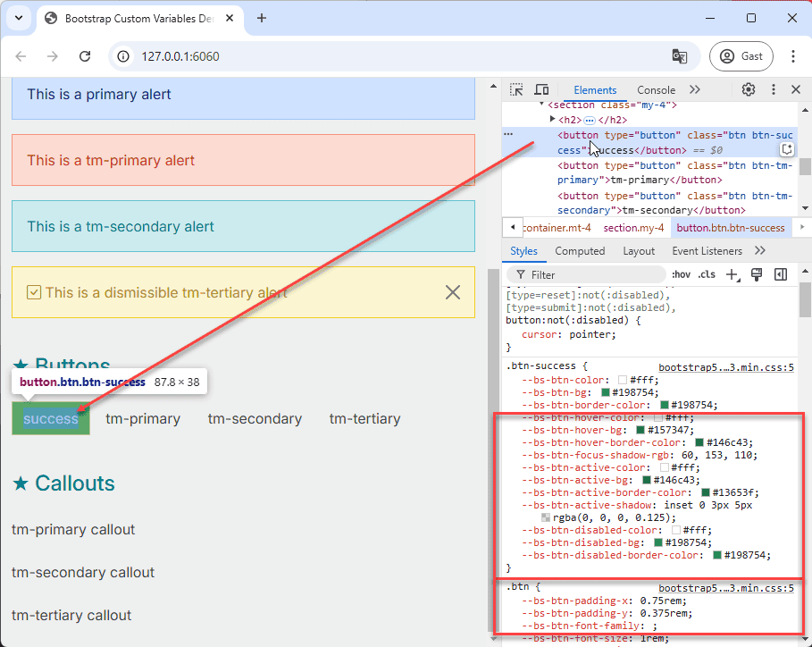Open bootstrap min.css link for .btn rule
The height and width of the screenshot is (647, 812).
[x=726, y=588]
